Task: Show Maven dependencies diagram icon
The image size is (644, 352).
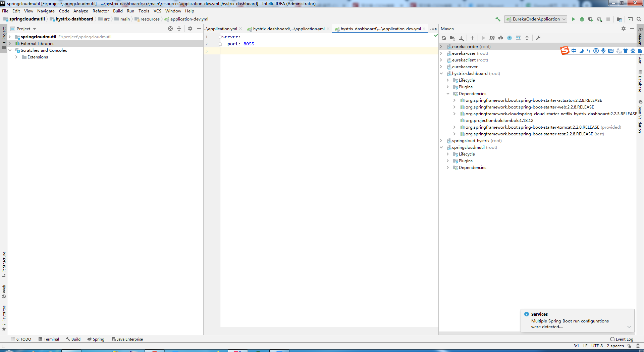Action: pos(518,38)
